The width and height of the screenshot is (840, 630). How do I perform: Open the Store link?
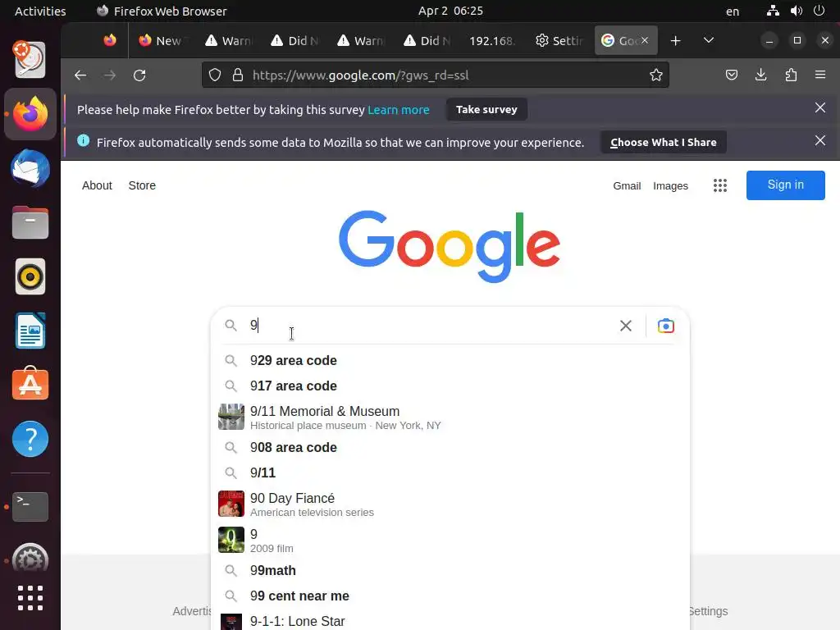coord(142,185)
